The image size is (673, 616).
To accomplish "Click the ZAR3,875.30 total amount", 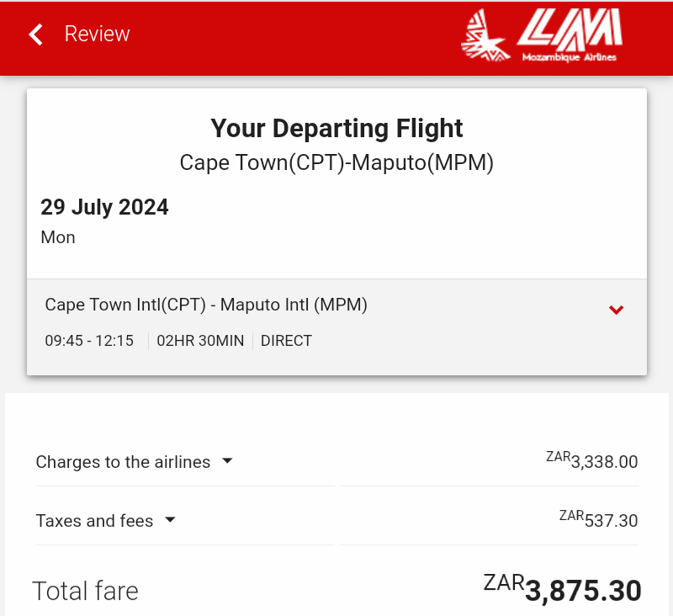I will click(562, 589).
